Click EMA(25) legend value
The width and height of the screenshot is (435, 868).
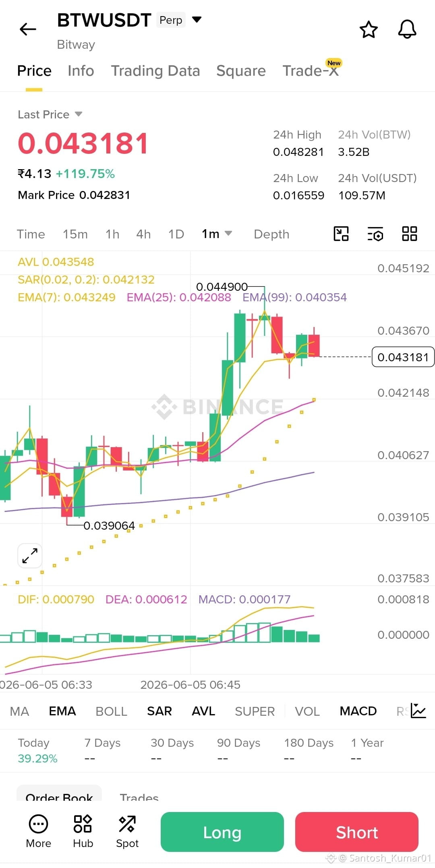click(179, 297)
